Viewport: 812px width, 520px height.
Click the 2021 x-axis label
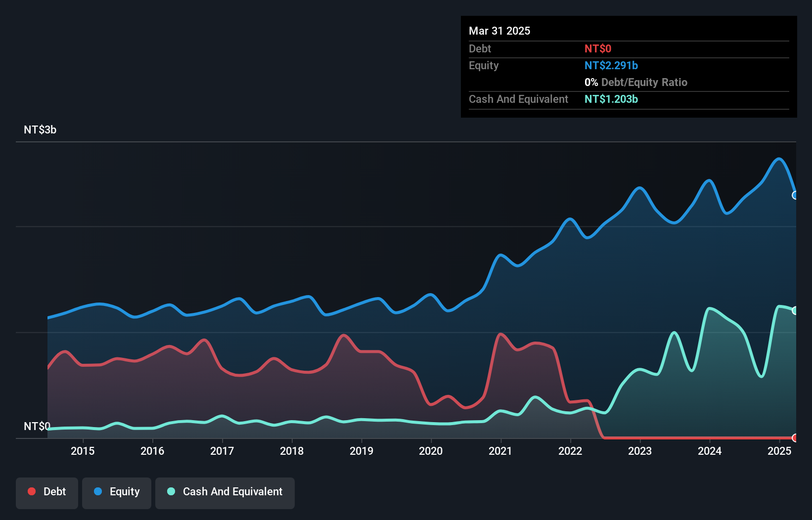pyautogui.click(x=500, y=451)
